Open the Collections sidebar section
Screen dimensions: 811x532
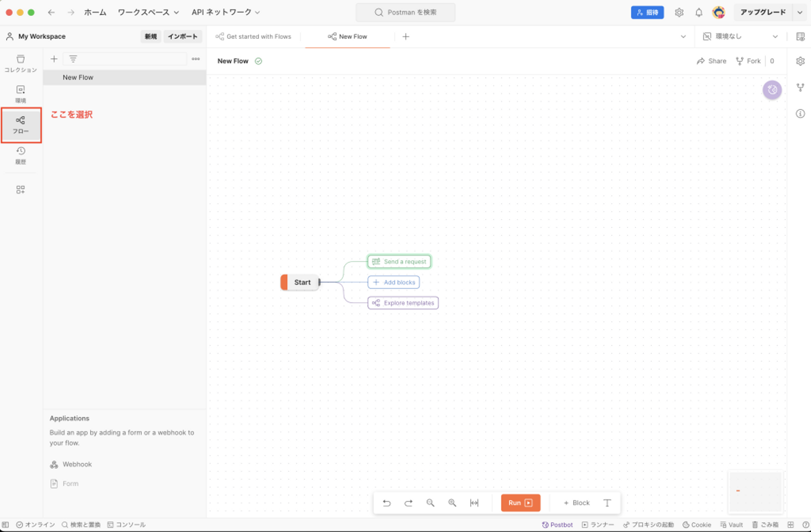coord(21,63)
